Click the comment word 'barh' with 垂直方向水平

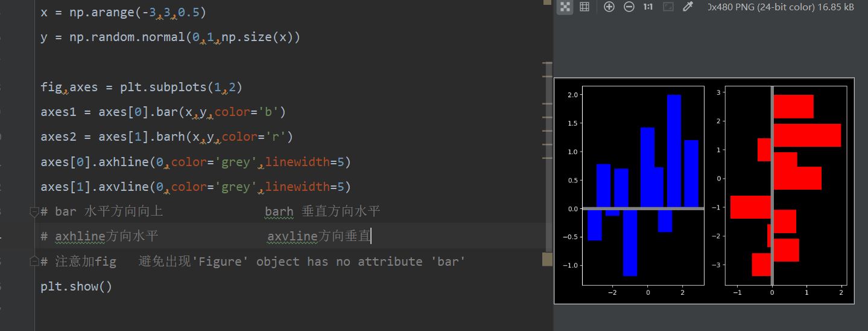pyautogui.click(x=279, y=211)
